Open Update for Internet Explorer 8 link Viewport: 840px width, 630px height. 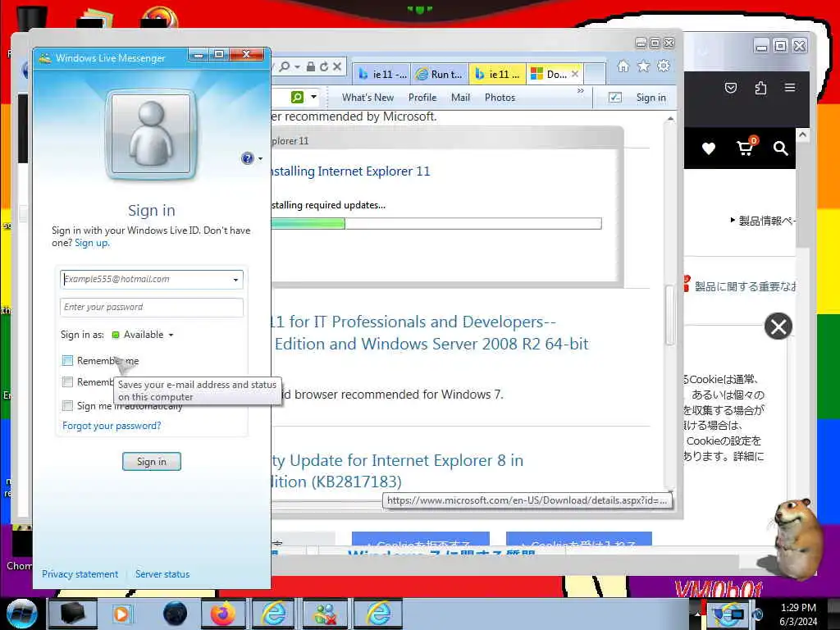(x=397, y=471)
